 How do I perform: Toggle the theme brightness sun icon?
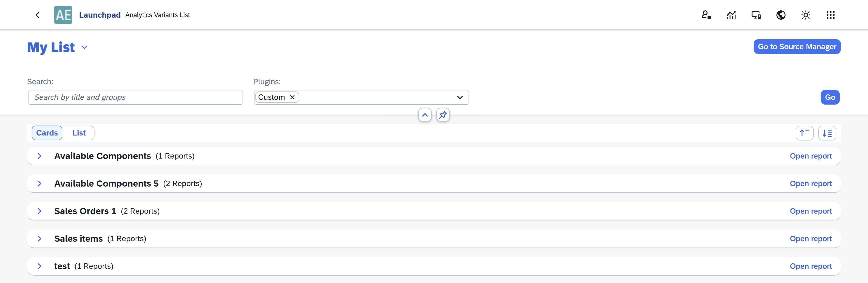point(806,15)
